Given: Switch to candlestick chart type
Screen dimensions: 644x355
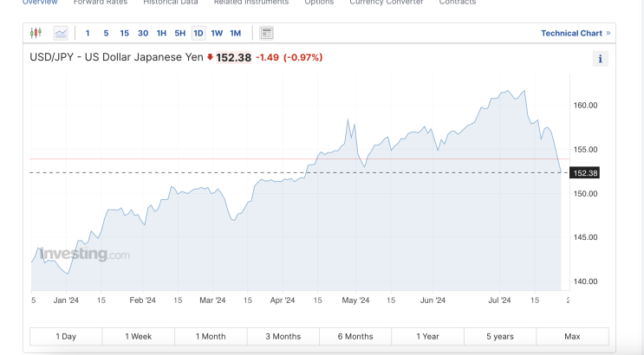Looking at the screenshot, I should (36, 33).
